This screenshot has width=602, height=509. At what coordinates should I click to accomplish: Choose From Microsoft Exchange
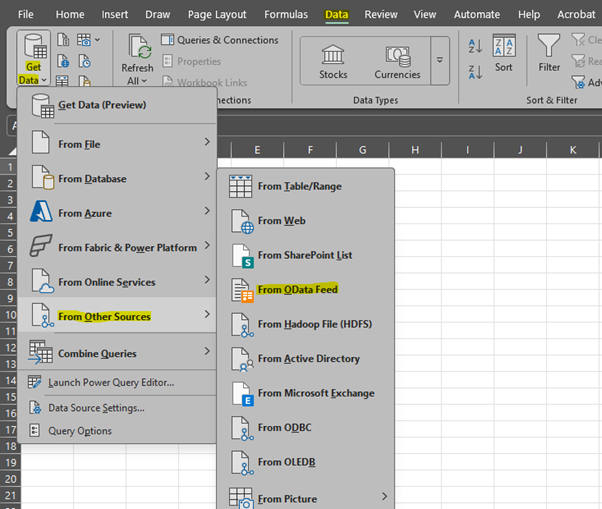pos(306,393)
